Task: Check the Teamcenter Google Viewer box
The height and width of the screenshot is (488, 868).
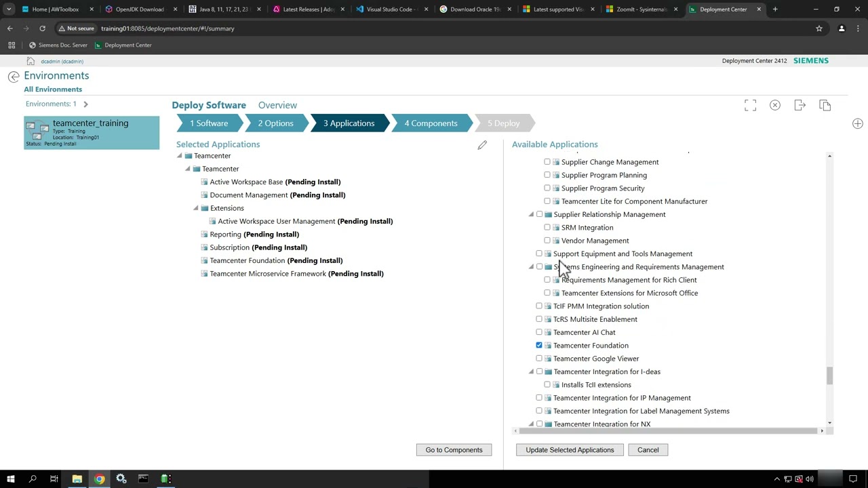Action: pos(539,359)
